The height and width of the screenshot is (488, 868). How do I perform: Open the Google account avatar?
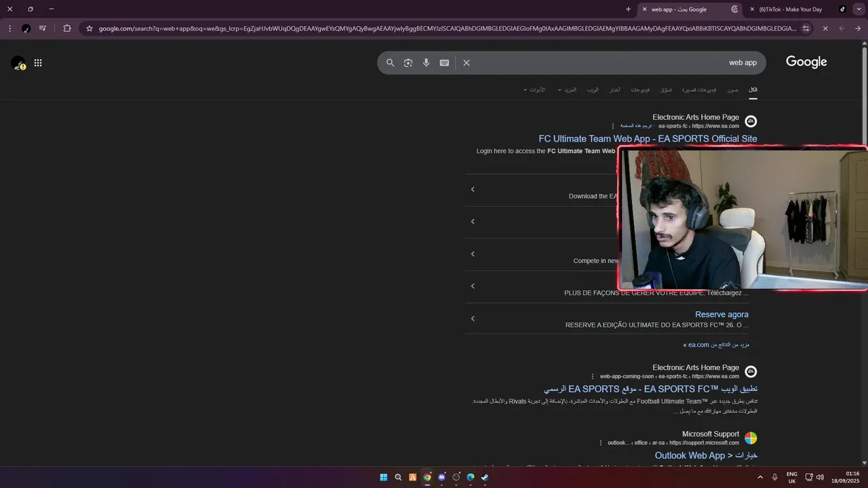click(18, 63)
